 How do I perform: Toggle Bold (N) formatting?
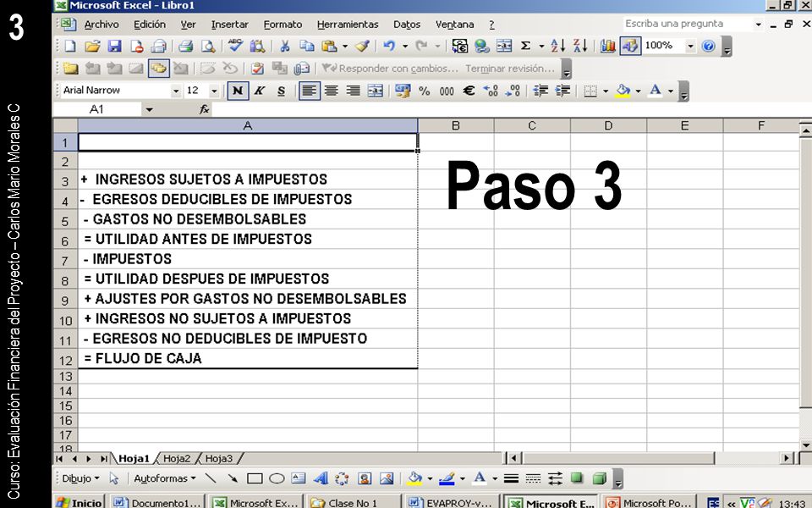(238, 91)
